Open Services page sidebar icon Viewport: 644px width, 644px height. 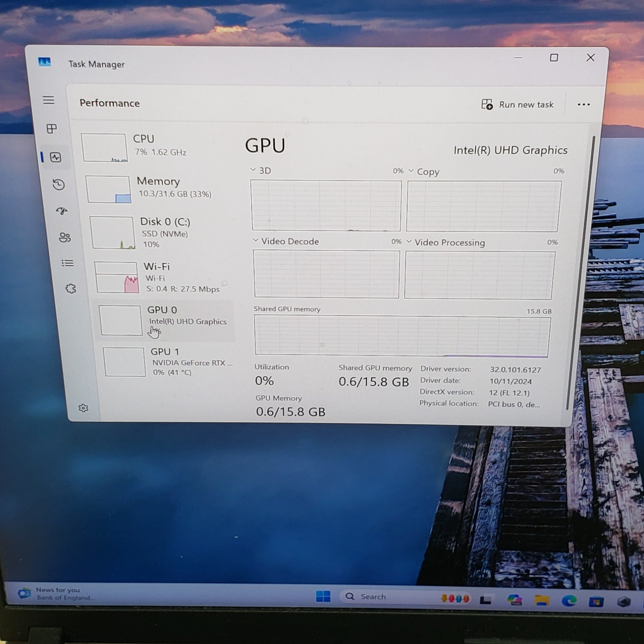[x=71, y=289]
